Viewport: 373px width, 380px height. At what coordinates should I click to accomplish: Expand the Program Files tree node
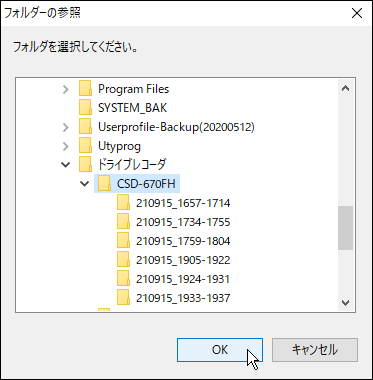[x=66, y=89]
